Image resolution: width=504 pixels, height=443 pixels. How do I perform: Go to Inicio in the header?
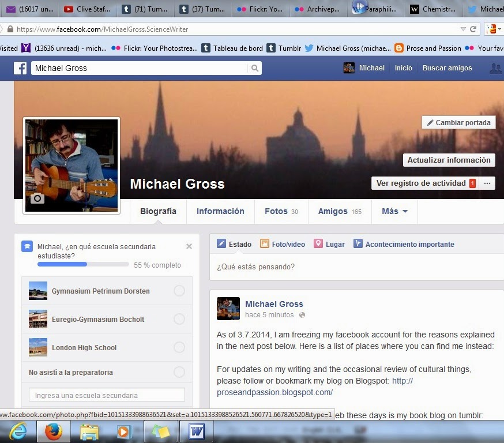pyautogui.click(x=404, y=68)
